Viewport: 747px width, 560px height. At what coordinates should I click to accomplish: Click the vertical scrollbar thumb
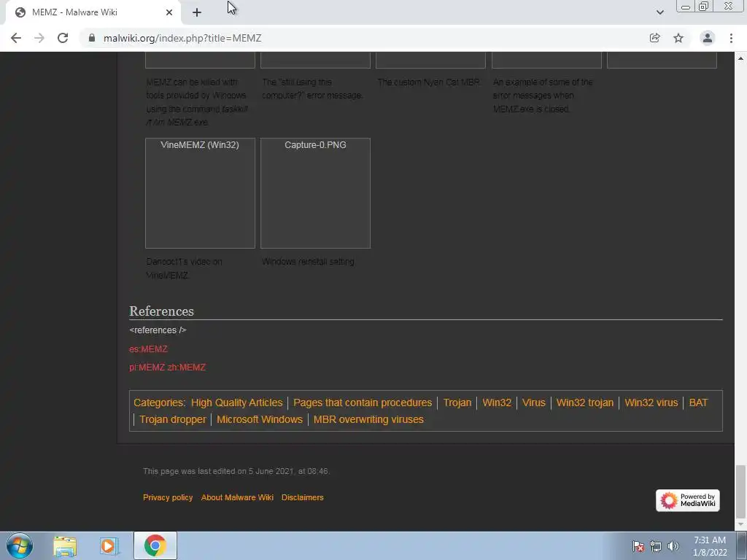[740, 491]
